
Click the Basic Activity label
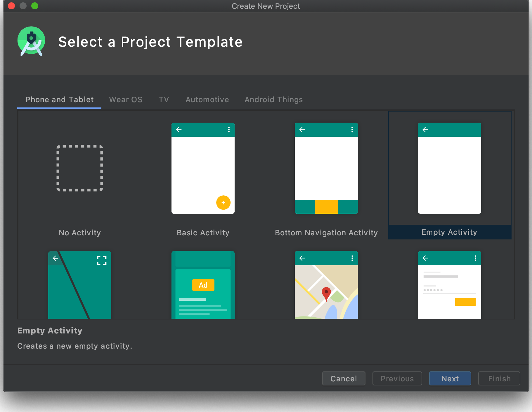(203, 233)
